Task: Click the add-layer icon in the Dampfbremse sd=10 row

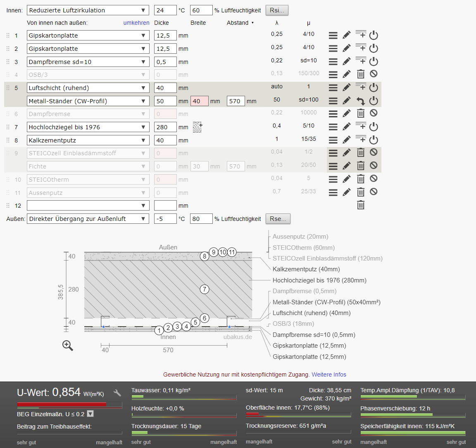Action: click(x=361, y=61)
